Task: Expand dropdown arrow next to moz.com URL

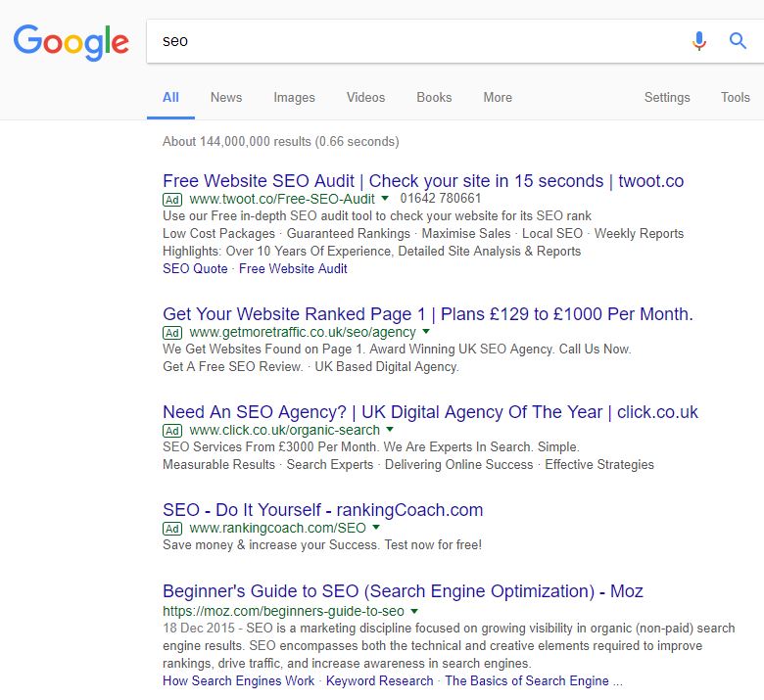Action: (x=414, y=611)
